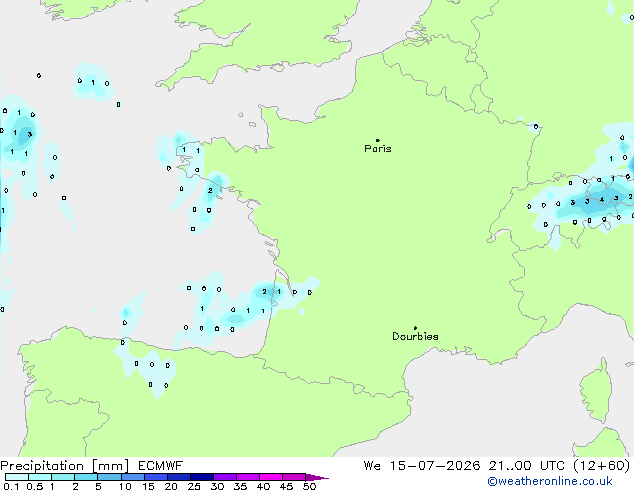
Task: Click the legend label 50
Action: [309, 486]
